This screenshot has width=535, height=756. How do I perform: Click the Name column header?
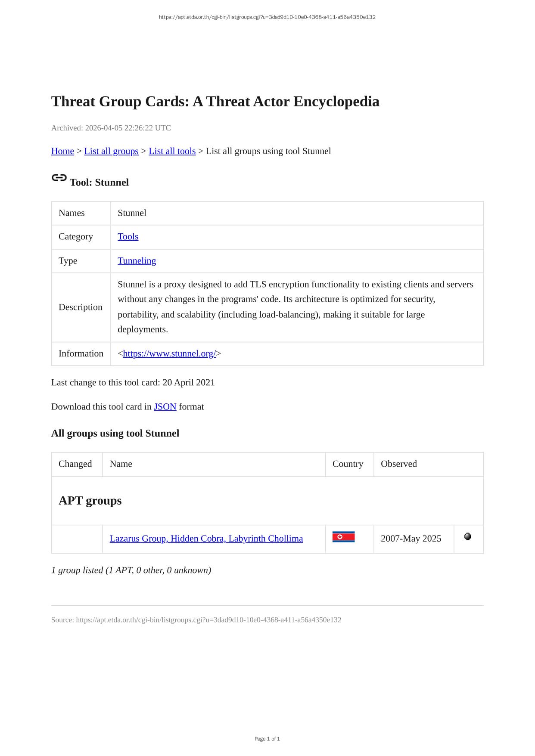121,464
